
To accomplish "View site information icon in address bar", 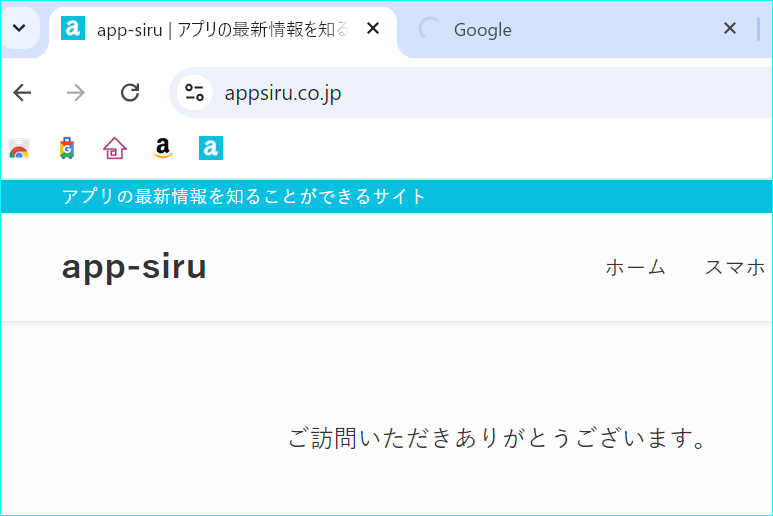I will (194, 93).
